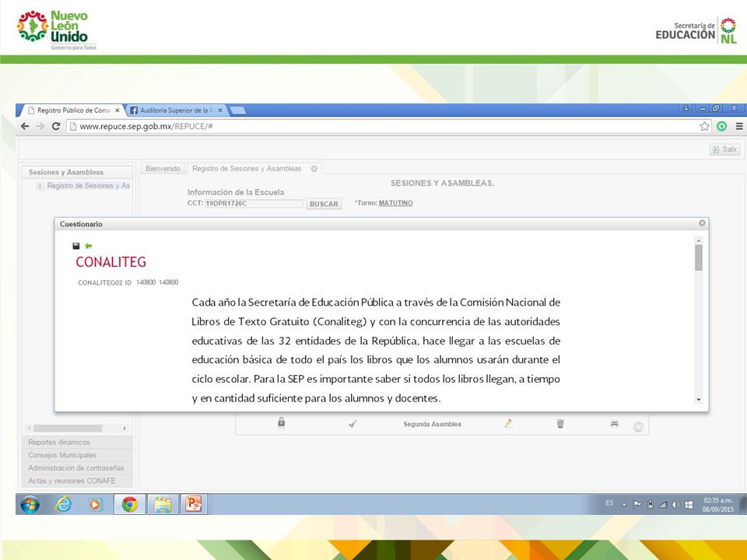Close the Registro Público browser tab

(x=117, y=110)
